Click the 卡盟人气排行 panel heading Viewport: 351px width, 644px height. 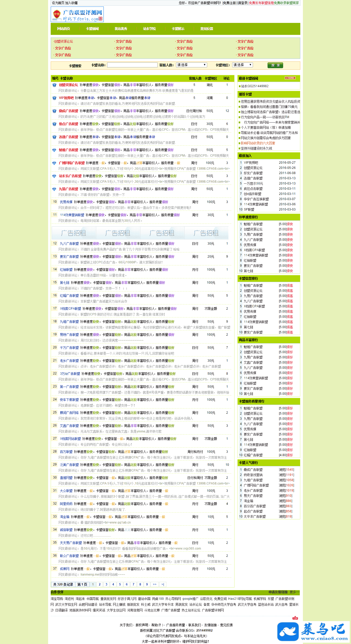[x=249, y=463]
